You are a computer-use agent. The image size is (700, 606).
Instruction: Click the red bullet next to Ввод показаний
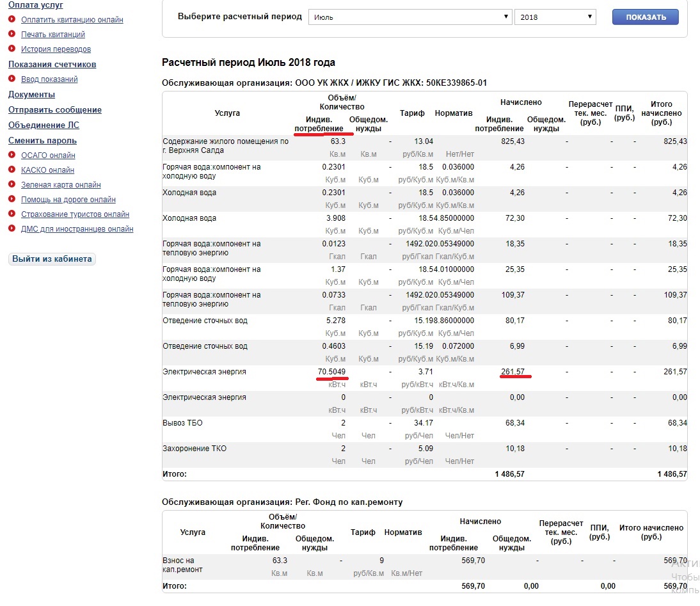(x=12, y=79)
